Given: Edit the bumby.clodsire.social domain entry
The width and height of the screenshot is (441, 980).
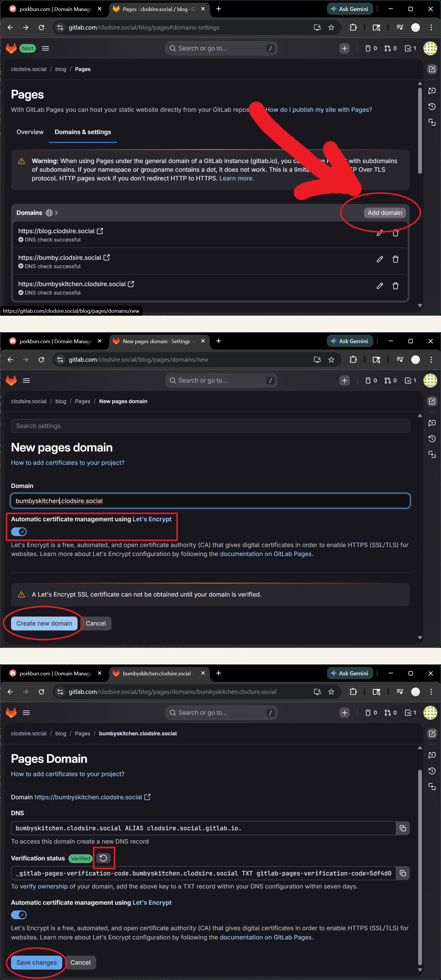Looking at the screenshot, I should pyautogui.click(x=379, y=259).
